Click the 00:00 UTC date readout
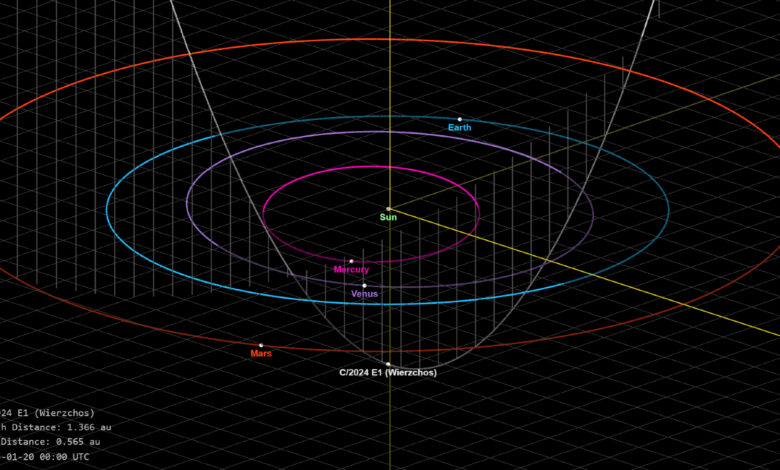The width and height of the screenshot is (780, 470). point(64,456)
